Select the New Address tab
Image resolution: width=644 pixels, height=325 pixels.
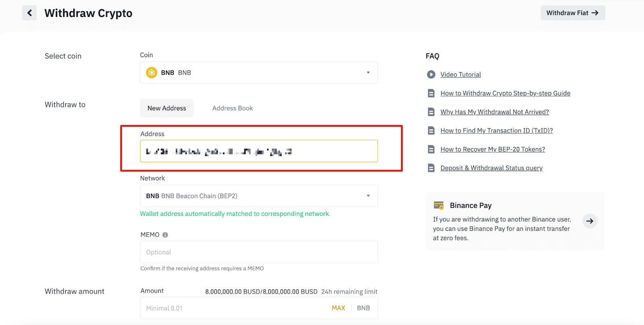click(167, 108)
